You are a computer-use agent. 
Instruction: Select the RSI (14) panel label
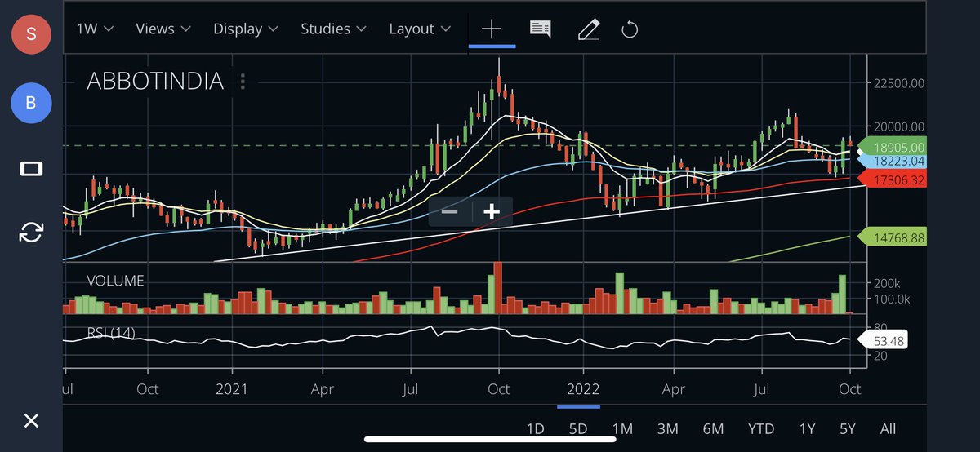[111, 333]
